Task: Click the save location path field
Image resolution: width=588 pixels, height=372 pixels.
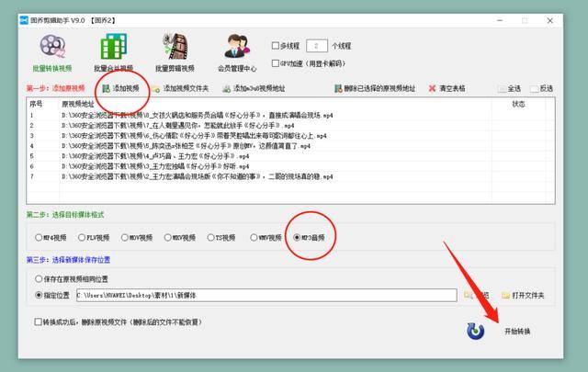Action: click(x=266, y=295)
